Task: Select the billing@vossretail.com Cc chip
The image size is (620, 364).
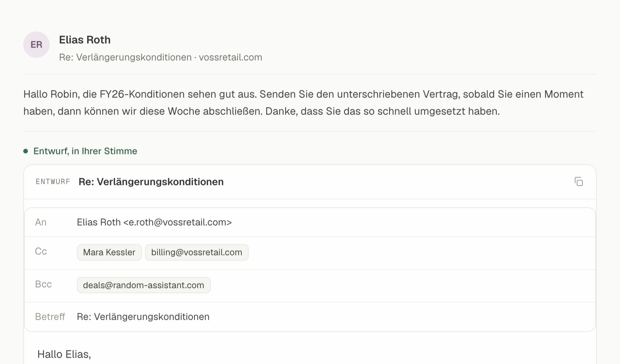Action: point(197,252)
